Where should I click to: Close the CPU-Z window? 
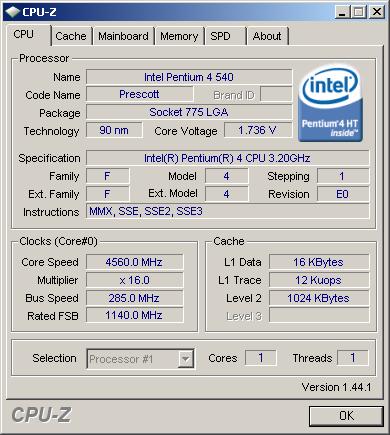point(377,12)
